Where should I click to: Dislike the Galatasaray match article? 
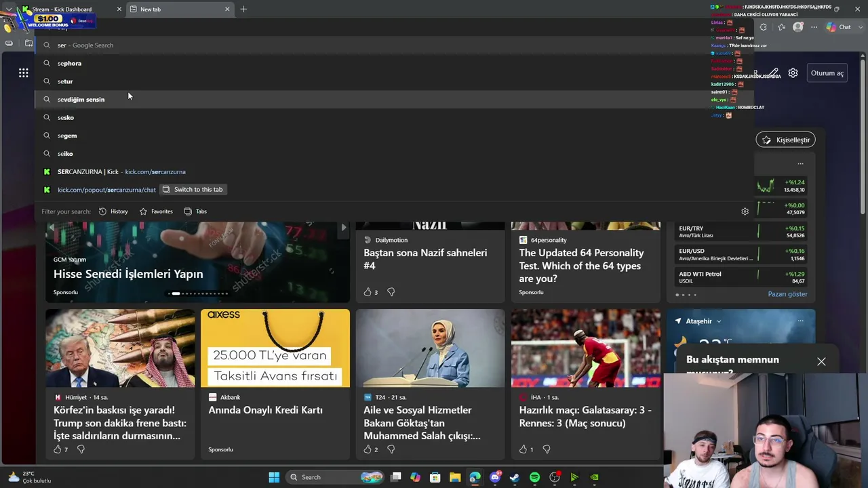click(547, 449)
